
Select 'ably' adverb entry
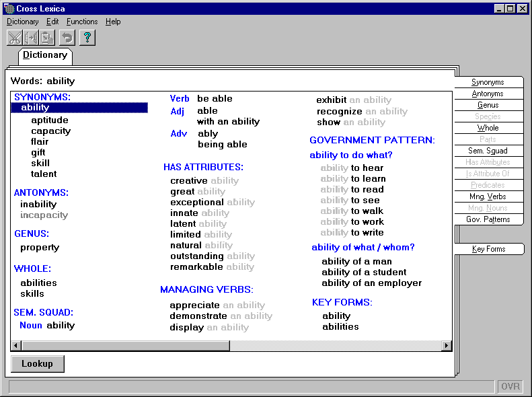coord(208,134)
